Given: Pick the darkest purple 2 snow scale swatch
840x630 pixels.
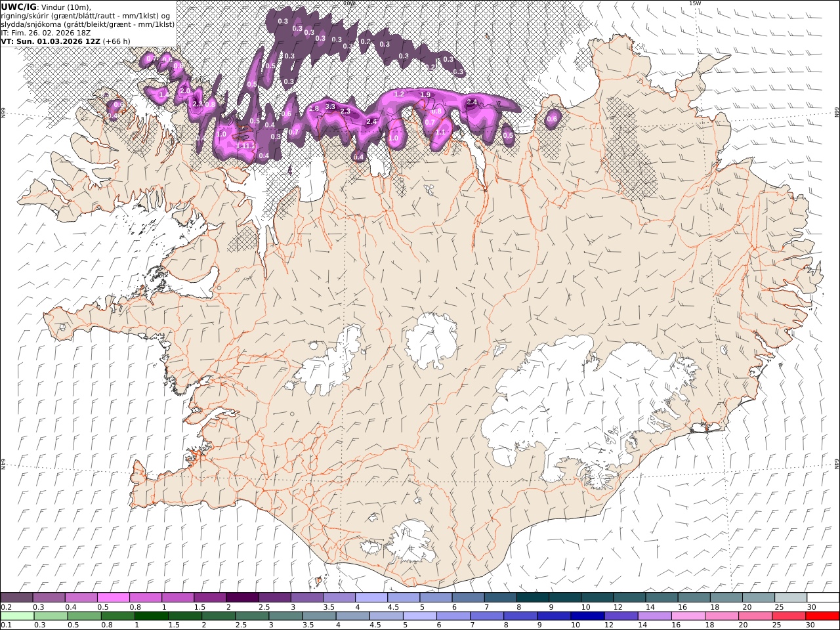Looking at the screenshot, I should tap(242, 597).
